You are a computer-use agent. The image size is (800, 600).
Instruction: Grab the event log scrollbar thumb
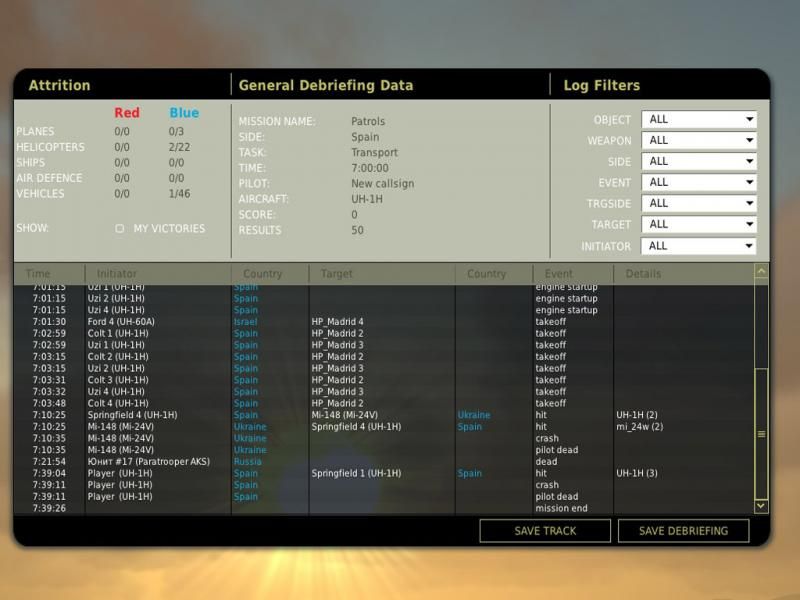point(761,433)
